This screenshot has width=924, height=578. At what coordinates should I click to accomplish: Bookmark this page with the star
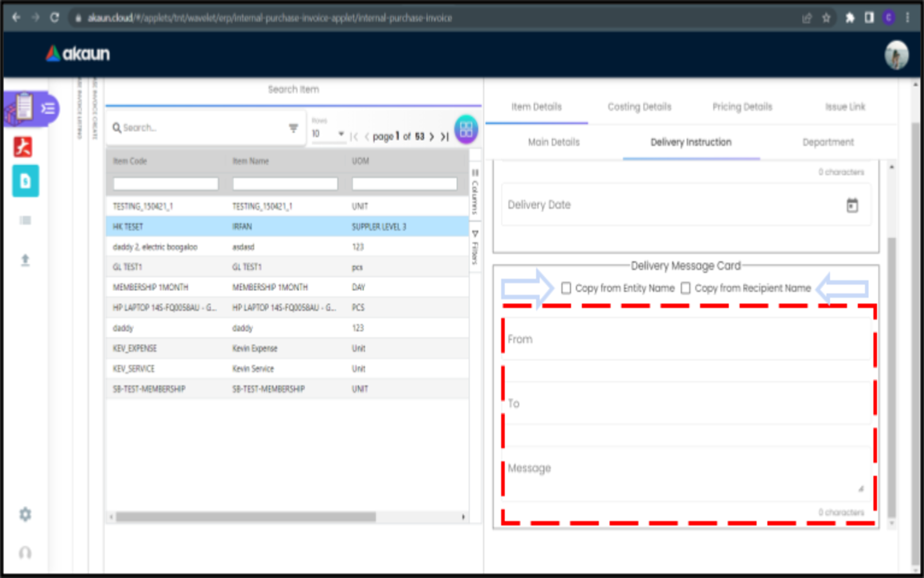click(826, 18)
